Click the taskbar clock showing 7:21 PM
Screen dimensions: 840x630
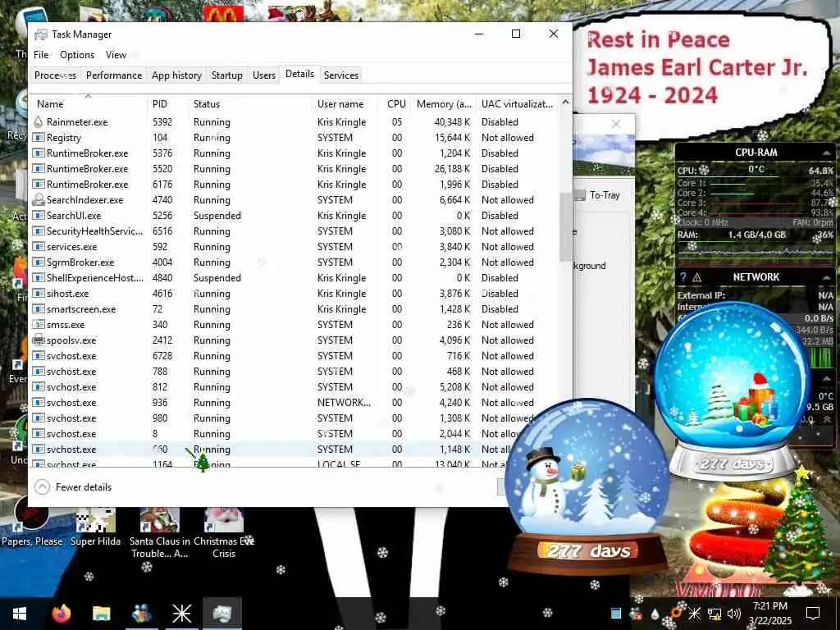coord(769,614)
